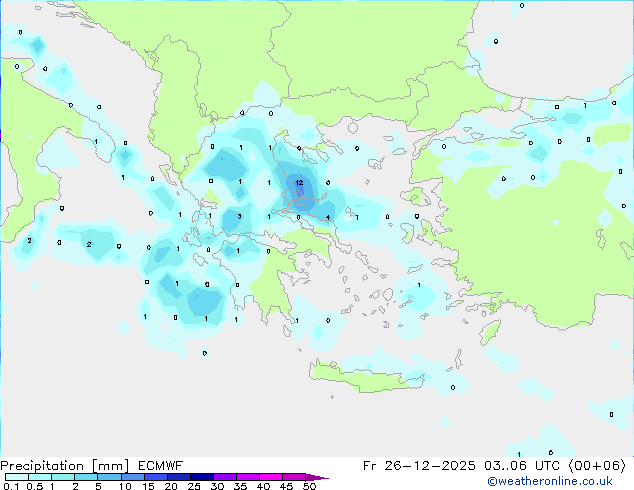Click the legend label '0.1'
Screen dimensions: 634x490
click(x=11, y=486)
